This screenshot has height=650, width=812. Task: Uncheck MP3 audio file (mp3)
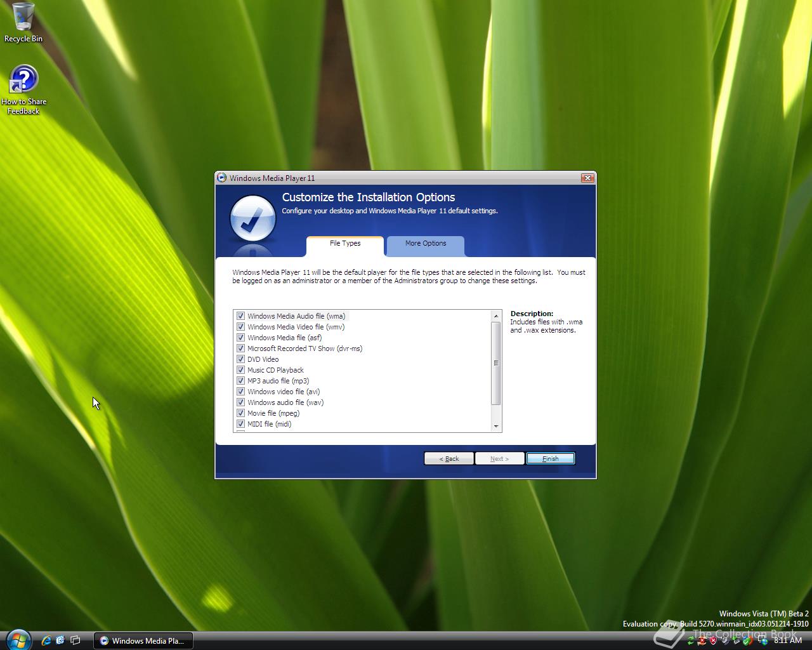(x=240, y=380)
